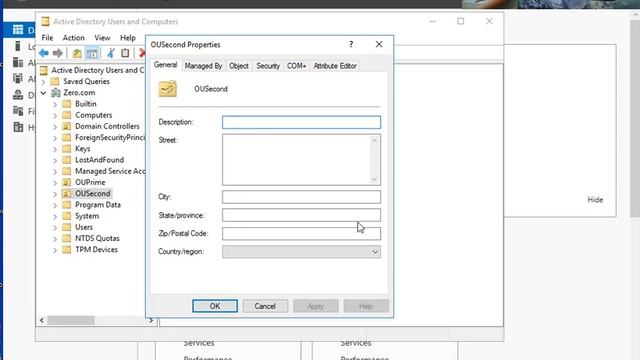Expand the Saved Queries node
This screenshot has height=360, width=640.
coord(43,82)
